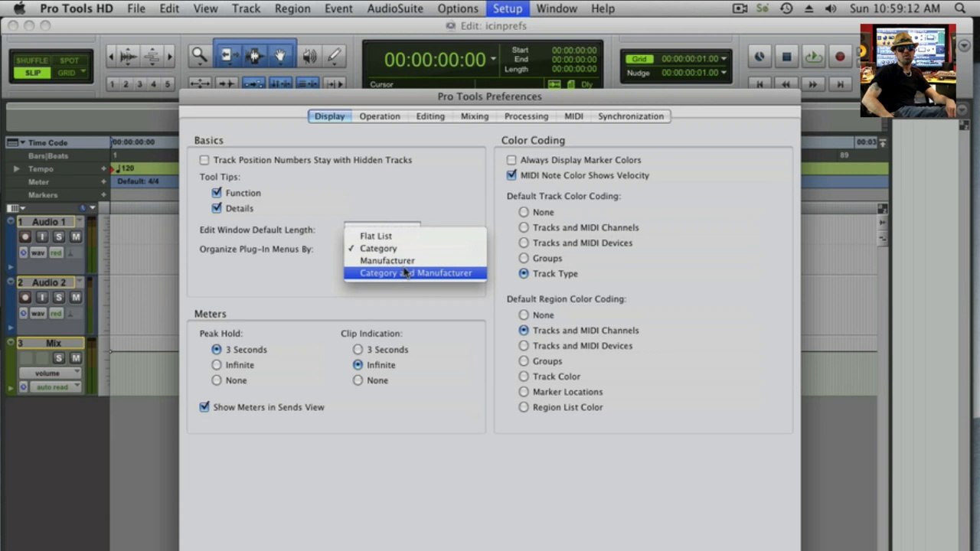Uncheck the Details tool tips checkbox
Viewport: 980px width, 551px height.
217,208
